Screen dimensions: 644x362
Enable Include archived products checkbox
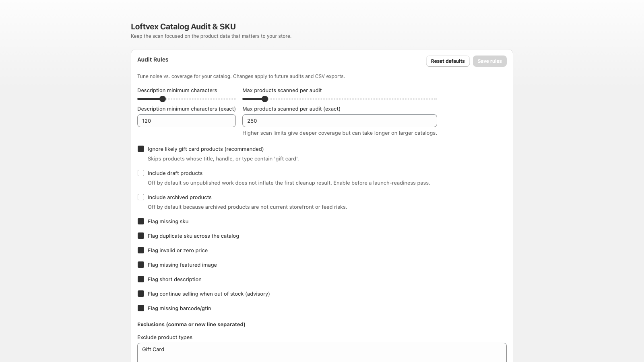click(141, 197)
